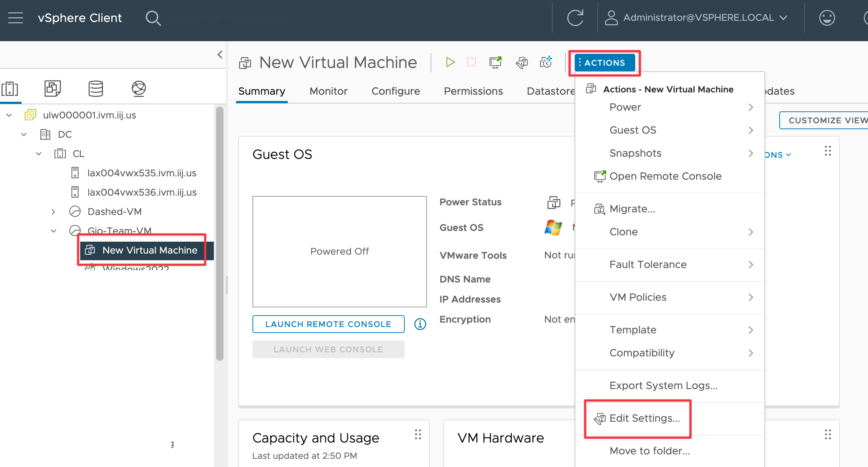The image size is (868, 467).
Task: Expand the Dashed-VM resource pool
Action: (53, 212)
